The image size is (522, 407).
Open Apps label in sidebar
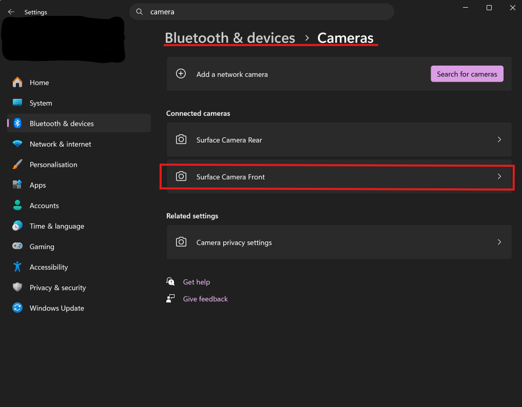(x=38, y=185)
